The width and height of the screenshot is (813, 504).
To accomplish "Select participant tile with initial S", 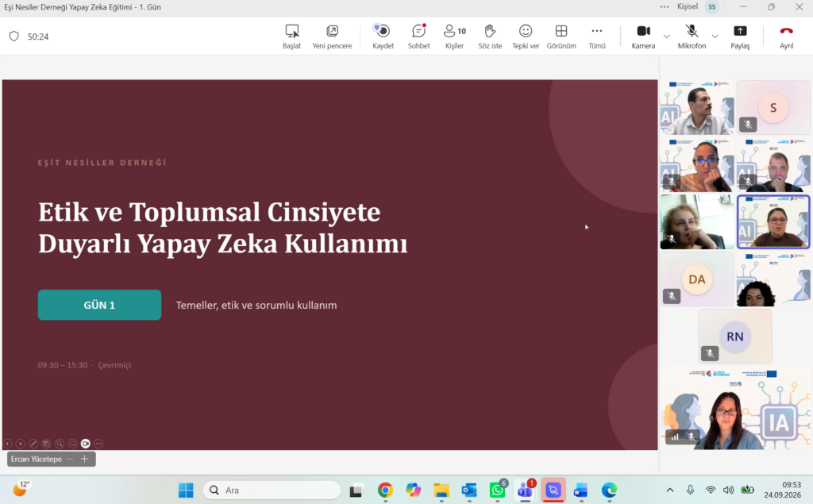I will [x=773, y=107].
